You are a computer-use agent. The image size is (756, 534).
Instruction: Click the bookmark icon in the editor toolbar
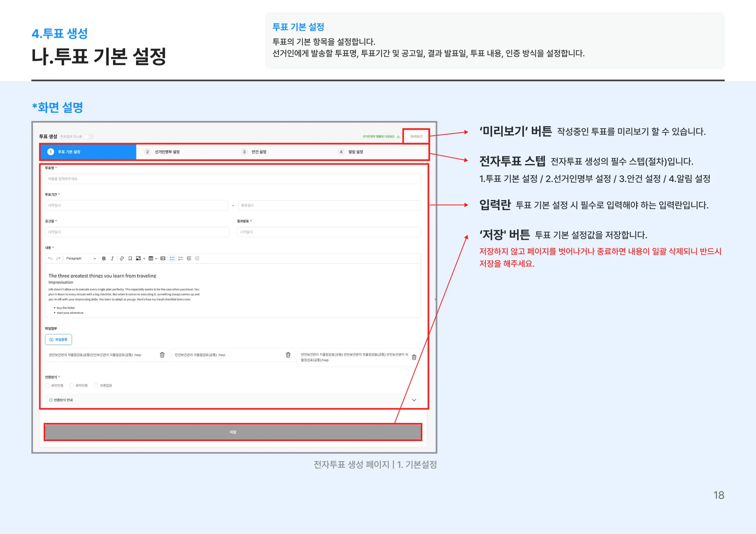[130, 259]
